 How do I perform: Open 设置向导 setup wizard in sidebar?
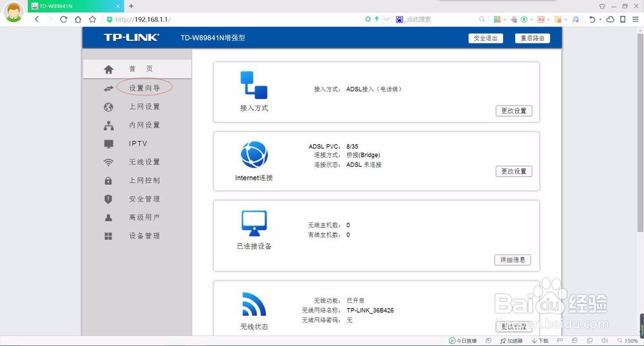tap(144, 88)
